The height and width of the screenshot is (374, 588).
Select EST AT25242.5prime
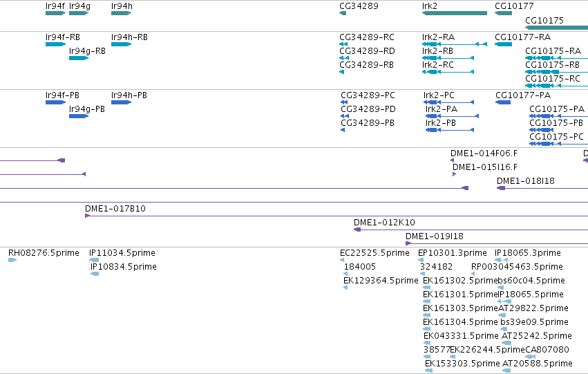tap(537, 337)
